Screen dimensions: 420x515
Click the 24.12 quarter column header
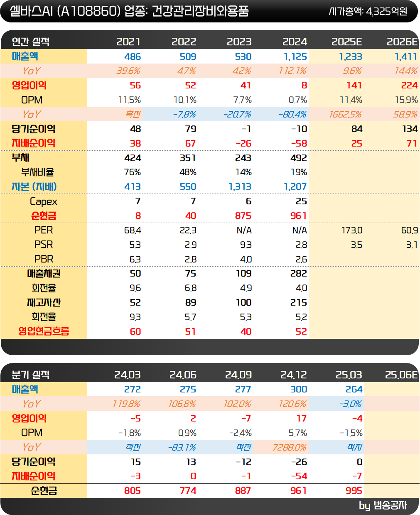294,375
